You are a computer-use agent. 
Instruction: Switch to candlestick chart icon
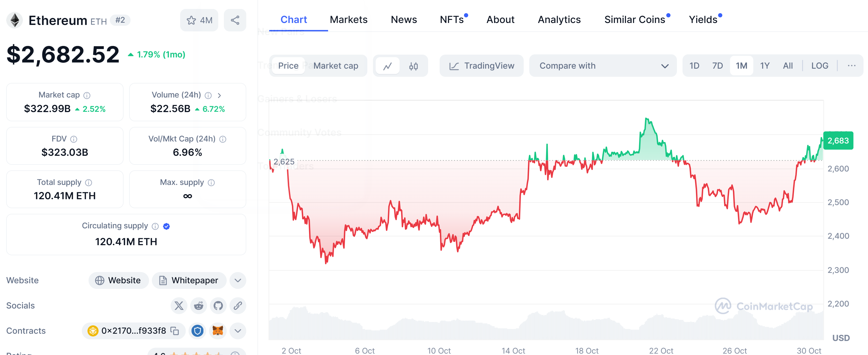tap(414, 66)
